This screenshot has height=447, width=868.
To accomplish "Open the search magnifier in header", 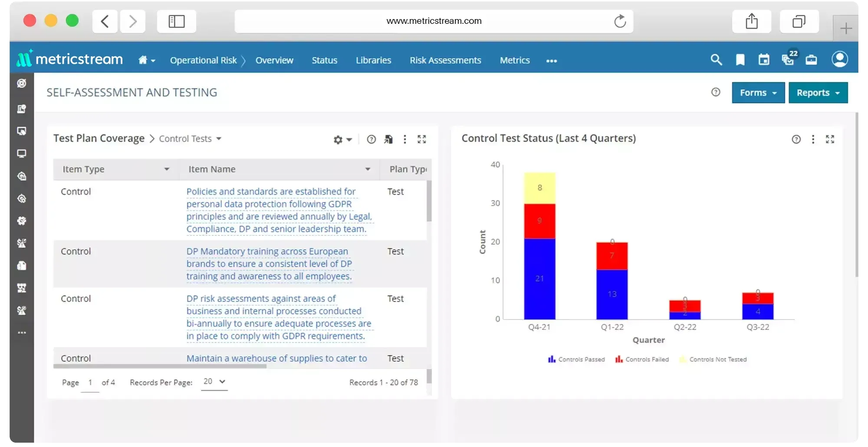I will coord(716,59).
